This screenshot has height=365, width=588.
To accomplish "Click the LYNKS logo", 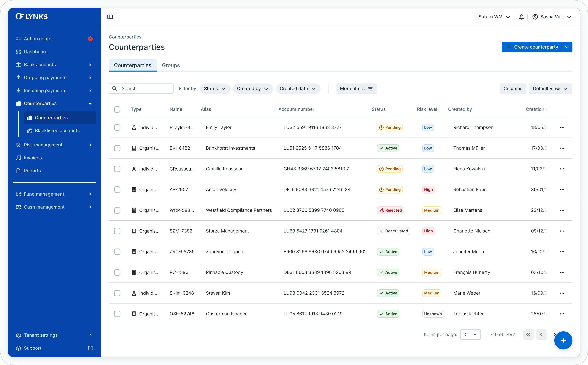I will [x=32, y=16].
